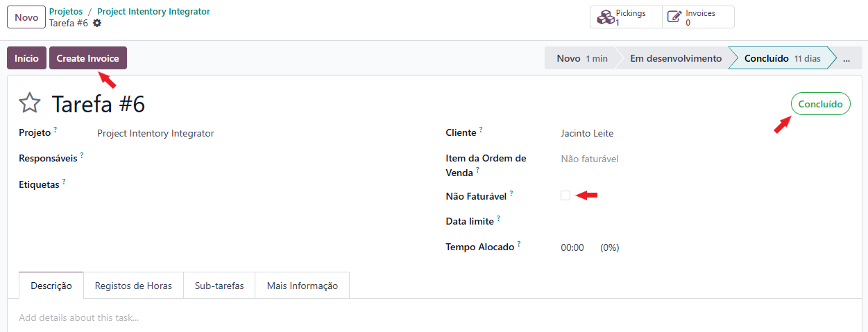This screenshot has width=868, height=332.
Task: Open the Invoices edit icon
Action: (x=674, y=17)
